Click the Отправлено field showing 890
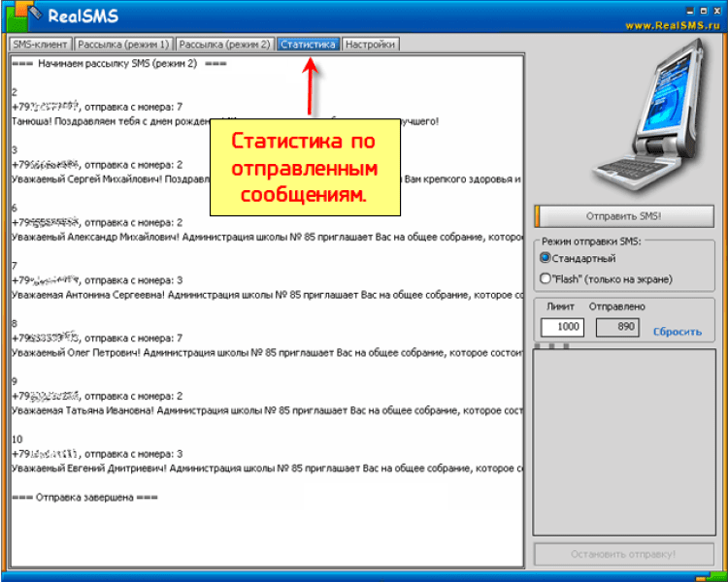Image resolution: width=728 pixels, height=582 pixels. tap(617, 327)
